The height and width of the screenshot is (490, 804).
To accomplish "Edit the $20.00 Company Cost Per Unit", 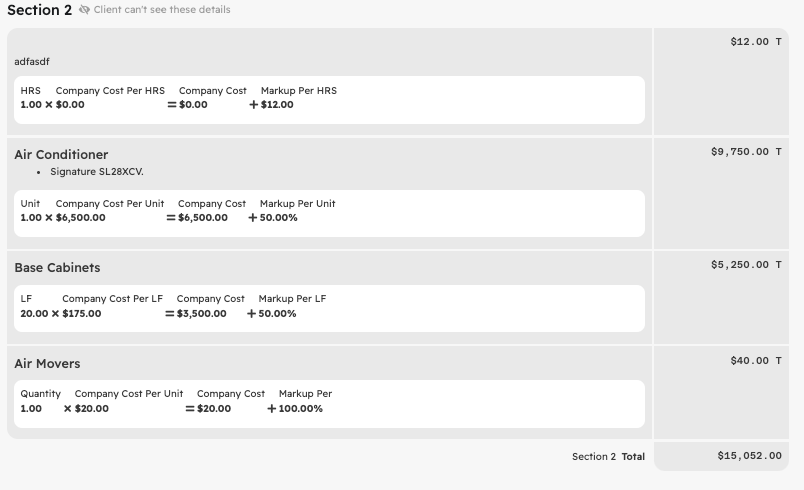I will (x=91, y=408).
